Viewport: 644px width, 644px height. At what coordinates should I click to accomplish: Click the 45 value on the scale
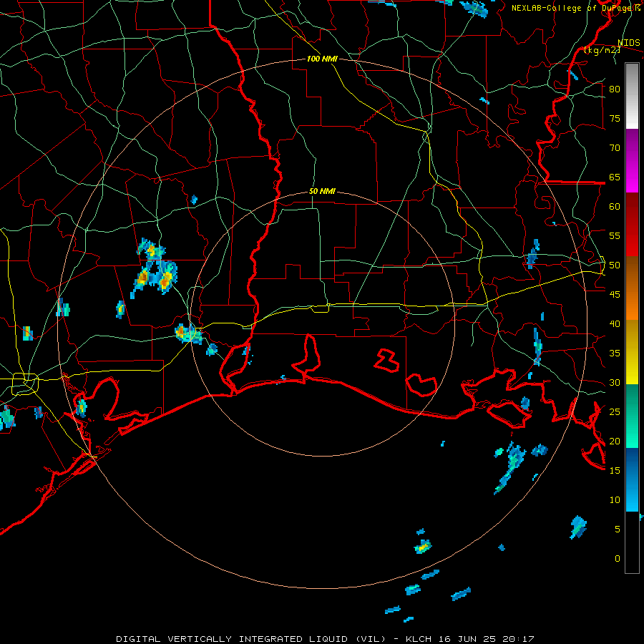click(615, 295)
